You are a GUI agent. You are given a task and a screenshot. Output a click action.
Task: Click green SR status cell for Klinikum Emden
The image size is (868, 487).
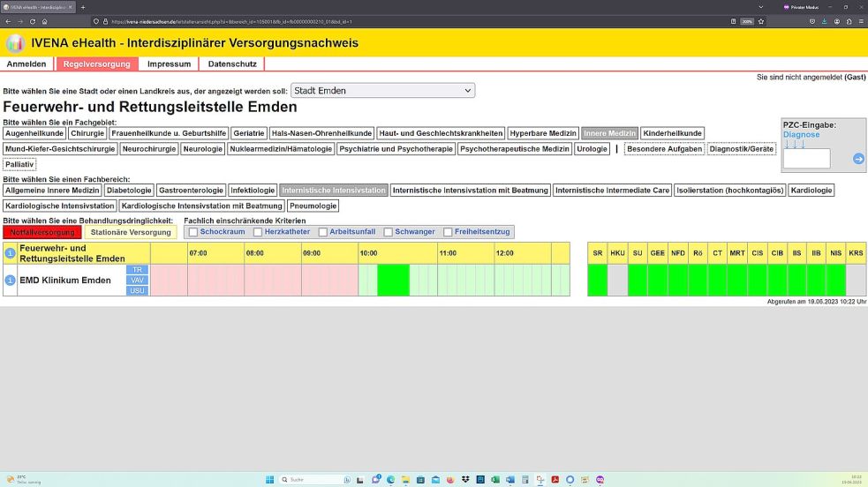tap(597, 281)
